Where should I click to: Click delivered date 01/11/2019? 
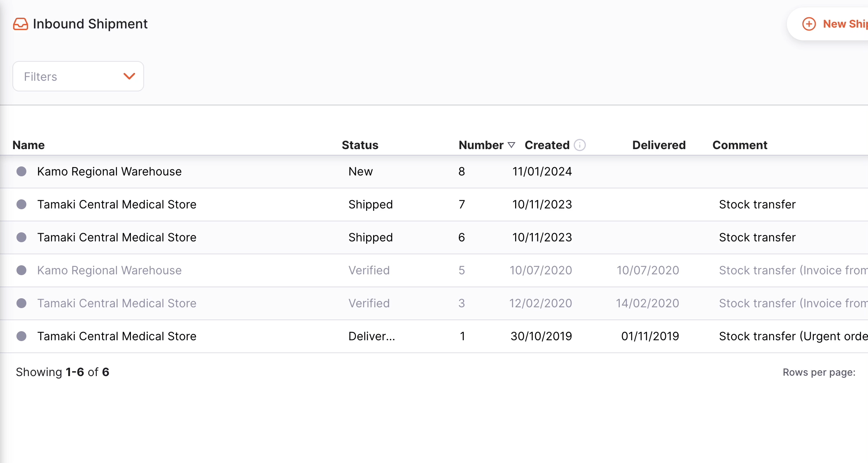[650, 336]
